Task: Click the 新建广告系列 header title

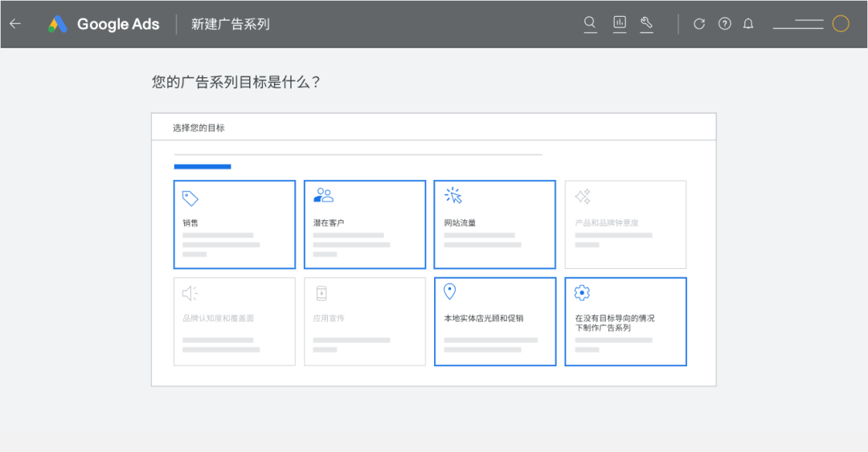Action: coord(230,24)
